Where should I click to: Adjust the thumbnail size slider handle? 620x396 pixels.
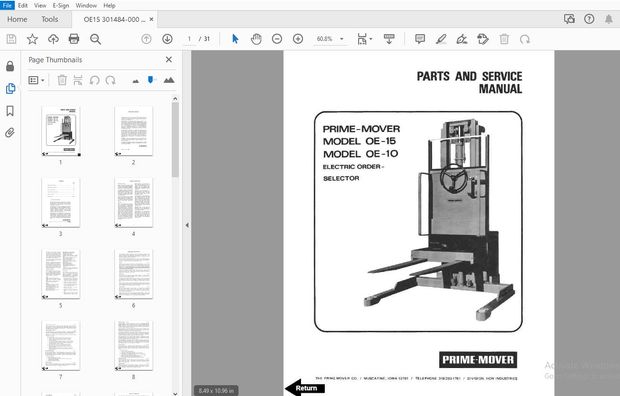click(150, 80)
